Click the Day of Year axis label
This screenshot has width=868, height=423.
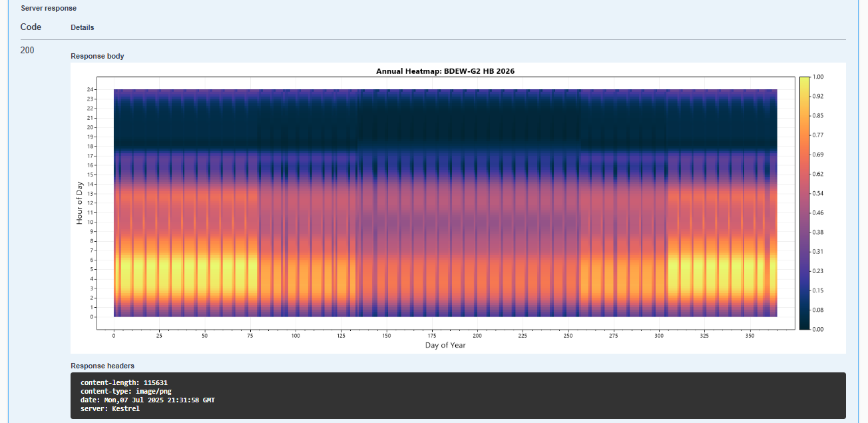[x=445, y=345]
